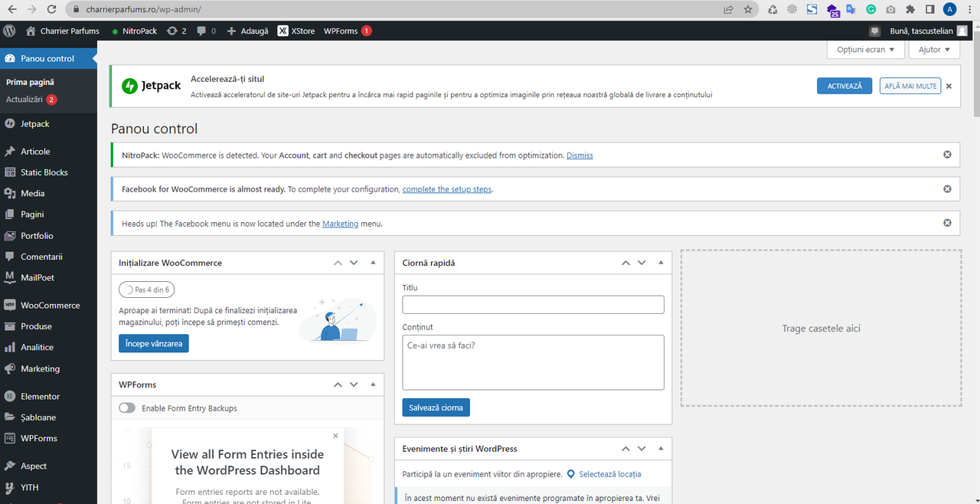Open Portfolio in the sidebar
Viewport: 980px width, 504px height.
pyautogui.click(x=48, y=236)
